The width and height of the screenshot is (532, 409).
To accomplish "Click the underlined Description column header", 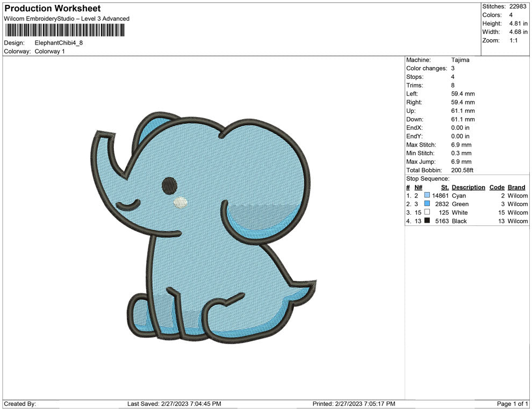I will pyautogui.click(x=468, y=187).
